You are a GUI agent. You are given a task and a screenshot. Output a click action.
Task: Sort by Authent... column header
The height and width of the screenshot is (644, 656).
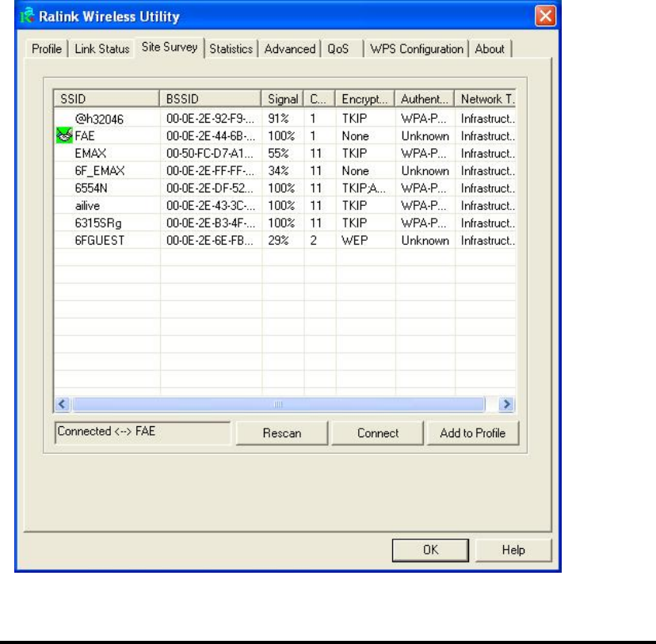point(425,99)
